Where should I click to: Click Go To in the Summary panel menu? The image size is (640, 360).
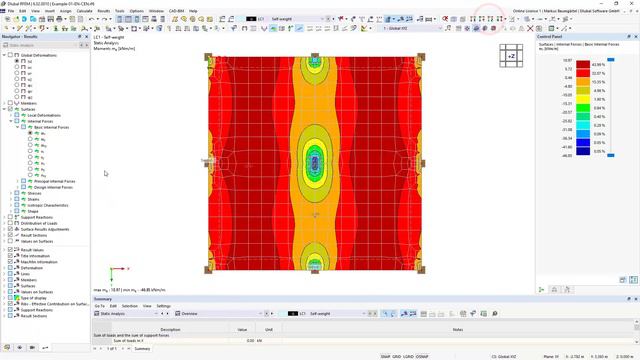pos(100,306)
